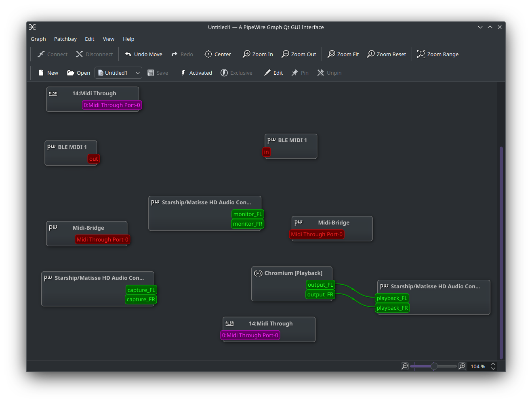Click zoom-out icon in status bar
This screenshot has height=403, width=532.
(405, 366)
